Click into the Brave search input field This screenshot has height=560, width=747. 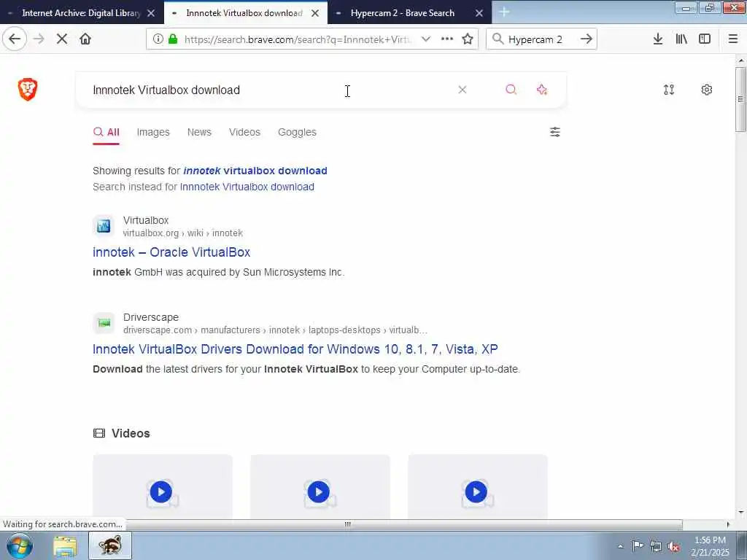267,90
